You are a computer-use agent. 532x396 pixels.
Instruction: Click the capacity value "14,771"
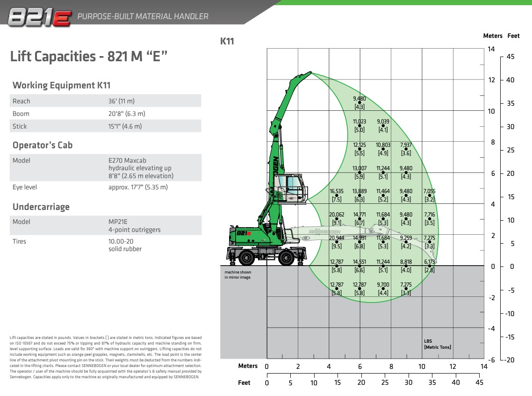point(359,215)
